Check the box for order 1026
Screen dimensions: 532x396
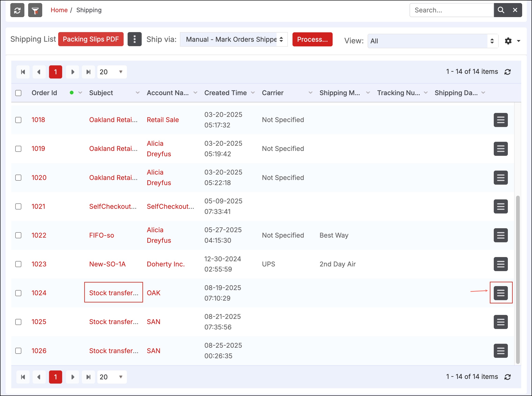(18, 351)
